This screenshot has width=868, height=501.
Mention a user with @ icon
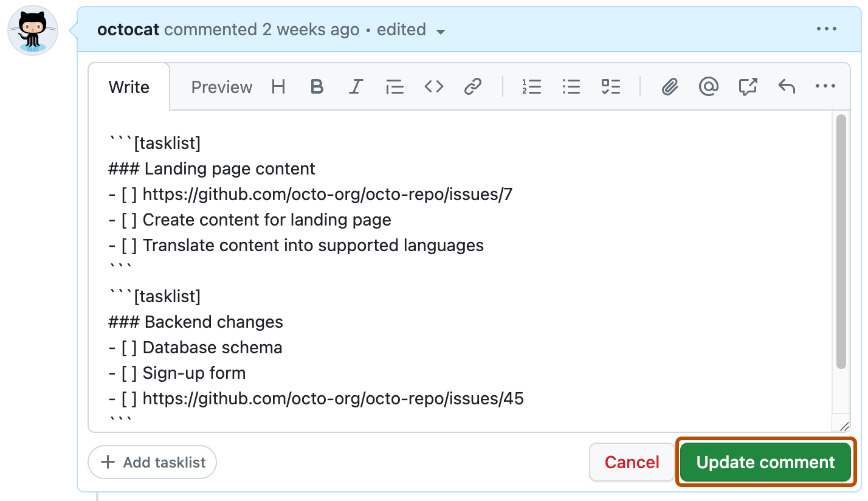pyautogui.click(x=708, y=87)
